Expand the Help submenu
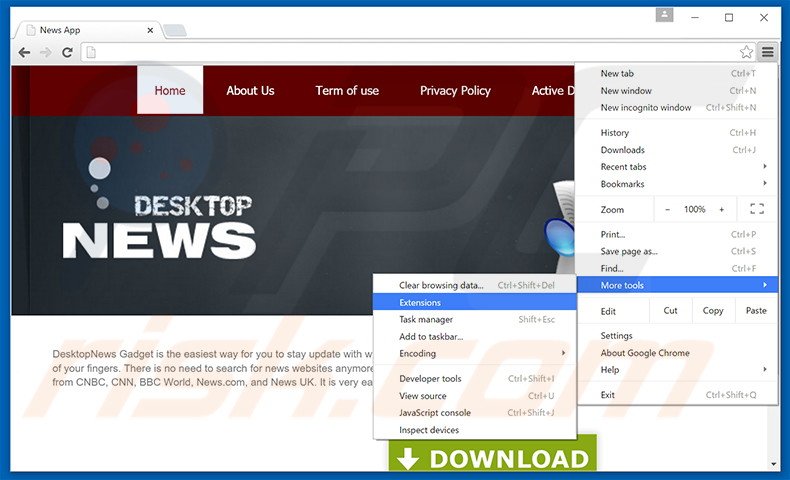Viewport: 790px width, 480px height. point(677,370)
